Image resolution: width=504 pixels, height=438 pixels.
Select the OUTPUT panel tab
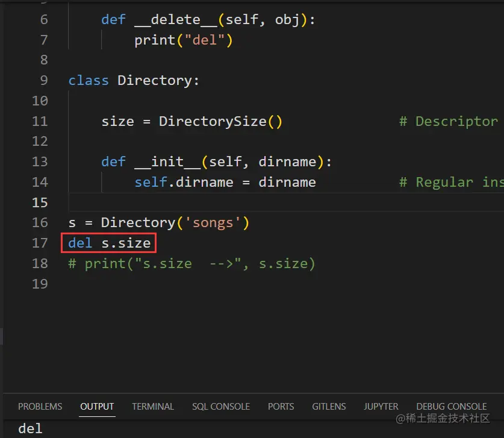point(97,407)
